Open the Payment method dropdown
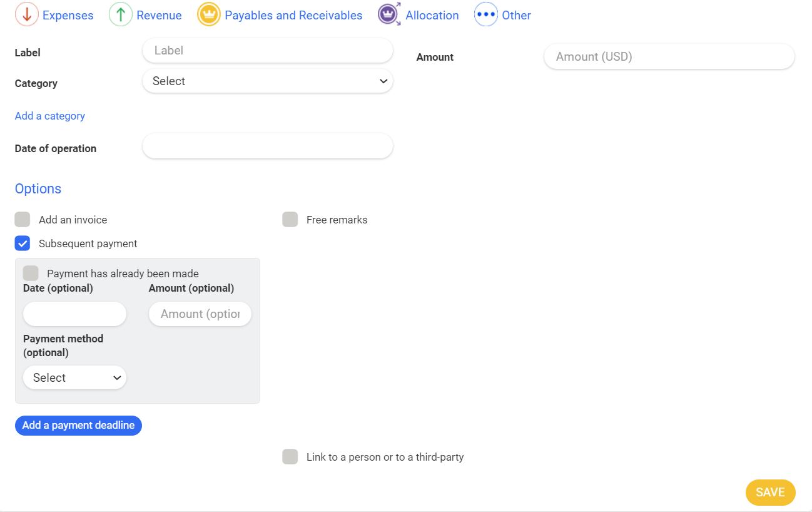 tap(75, 378)
